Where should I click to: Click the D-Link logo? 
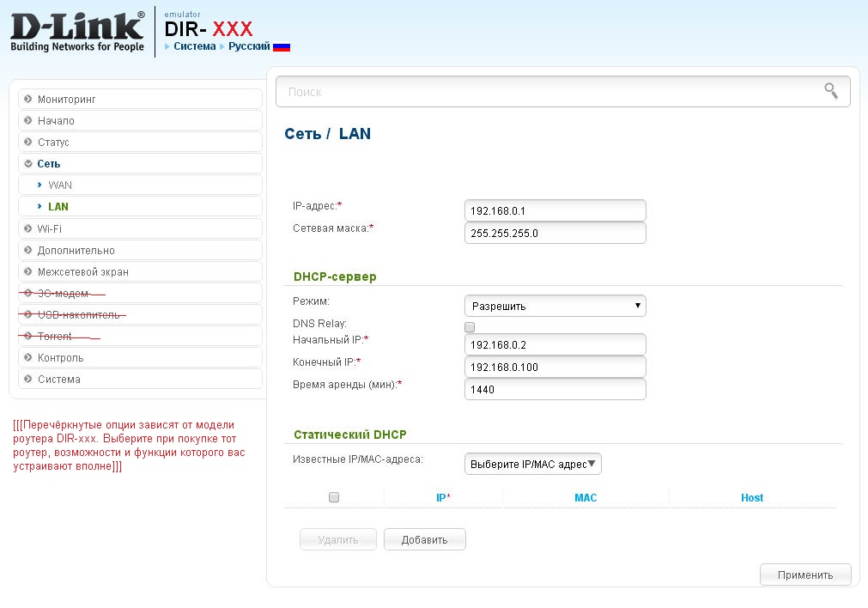pyautogui.click(x=77, y=32)
